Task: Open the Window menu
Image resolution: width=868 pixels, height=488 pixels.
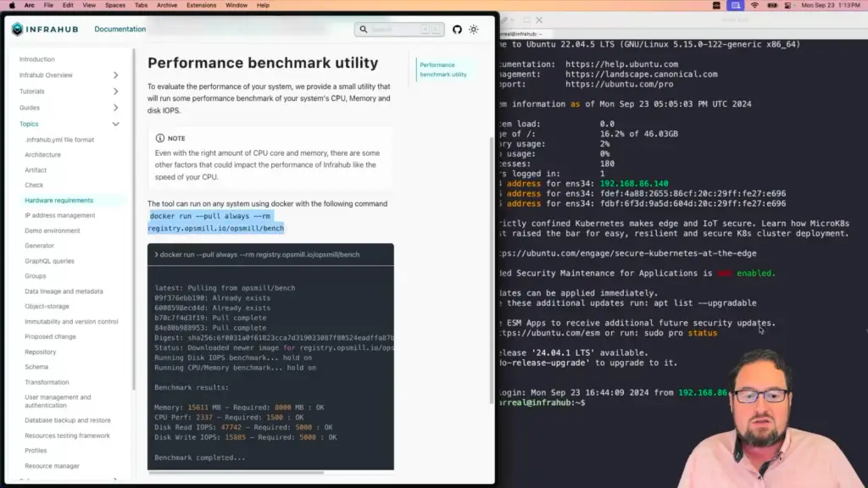Action: click(x=236, y=5)
